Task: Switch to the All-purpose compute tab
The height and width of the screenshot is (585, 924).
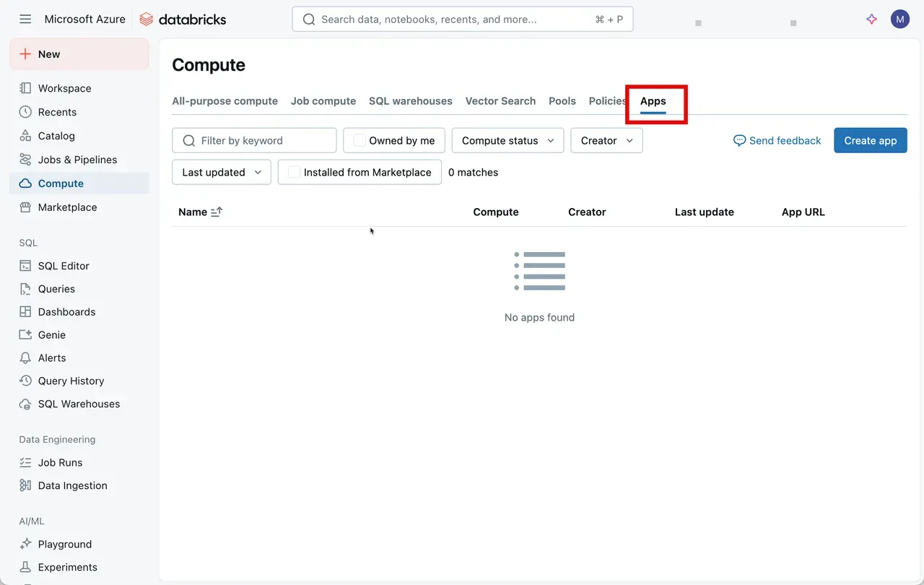Action: [x=225, y=101]
